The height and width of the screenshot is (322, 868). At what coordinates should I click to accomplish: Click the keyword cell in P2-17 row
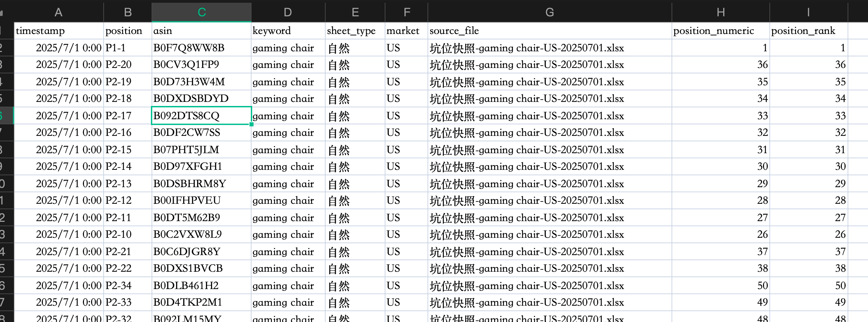[x=288, y=115]
